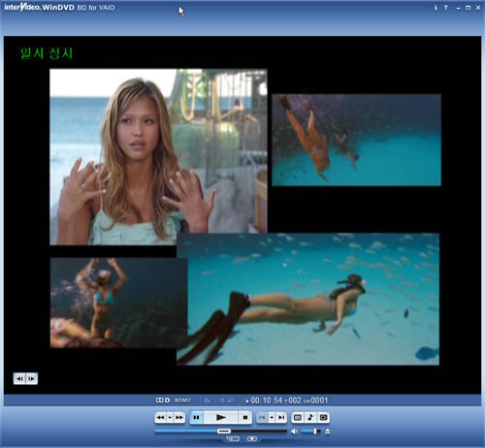Eject the disc with the eject icon

(327, 432)
